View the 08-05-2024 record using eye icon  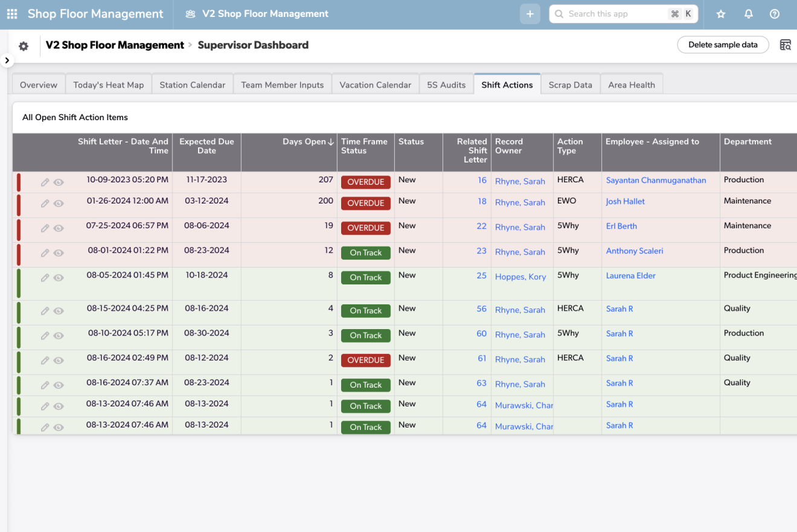59,278
